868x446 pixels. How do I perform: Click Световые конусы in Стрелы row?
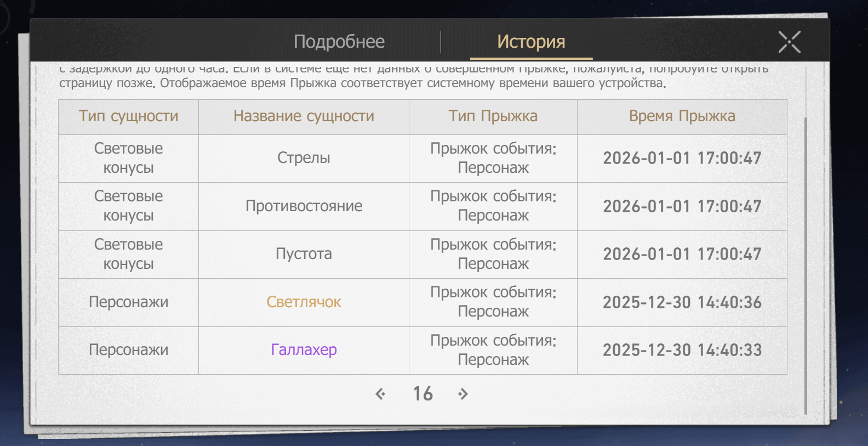(x=128, y=158)
